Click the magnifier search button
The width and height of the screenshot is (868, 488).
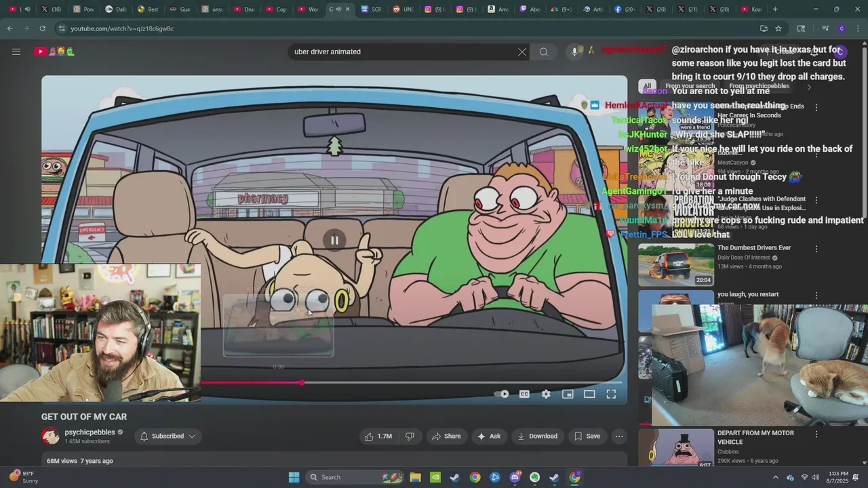coord(544,52)
